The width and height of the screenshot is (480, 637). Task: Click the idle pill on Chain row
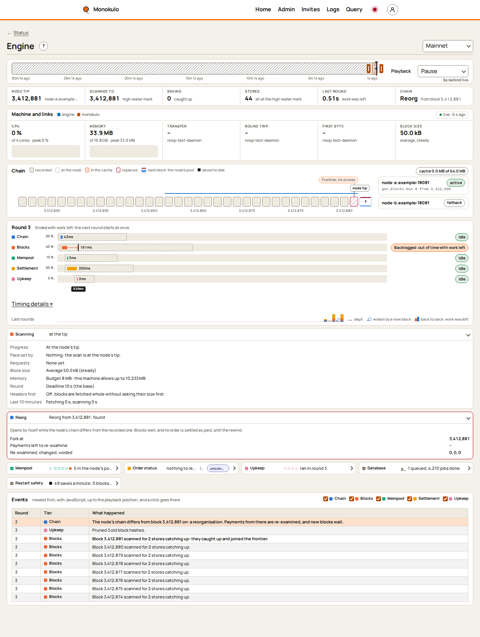[x=461, y=237]
